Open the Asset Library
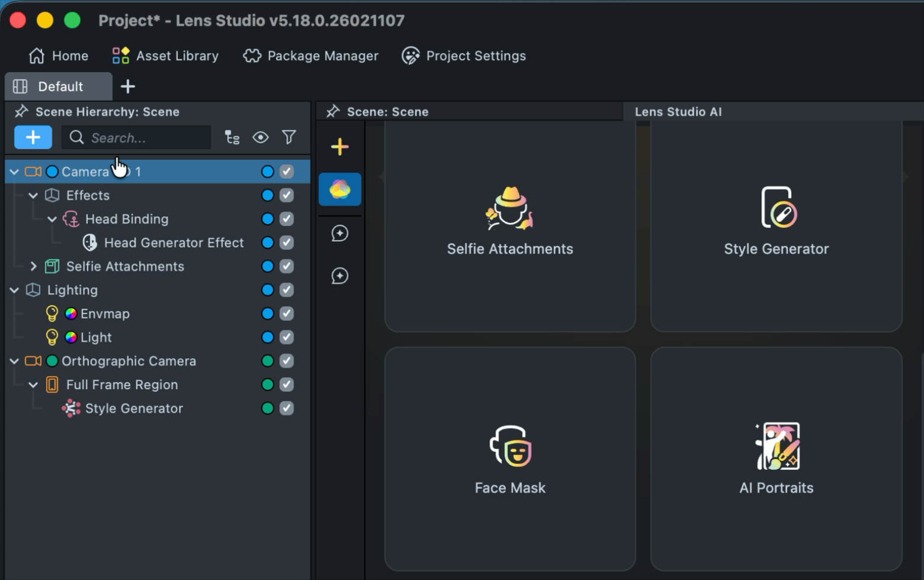The image size is (924, 580). [x=165, y=56]
